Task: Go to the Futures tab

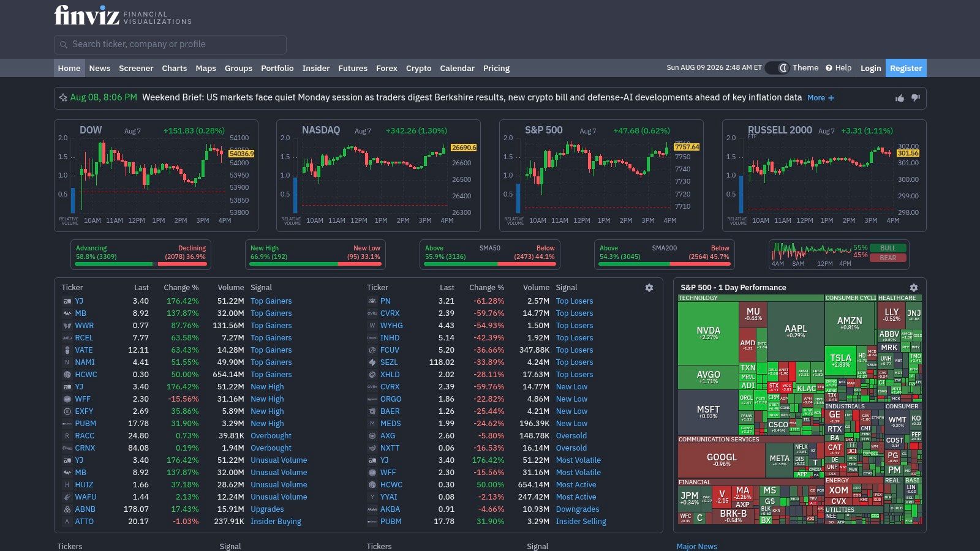Action: point(353,68)
